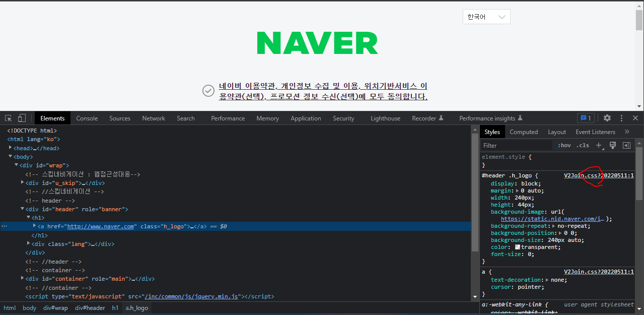Image resolution: width=644 pixels, height=315 pixels.
Task: Close the DevTools panel
Action: coord(635,118)
